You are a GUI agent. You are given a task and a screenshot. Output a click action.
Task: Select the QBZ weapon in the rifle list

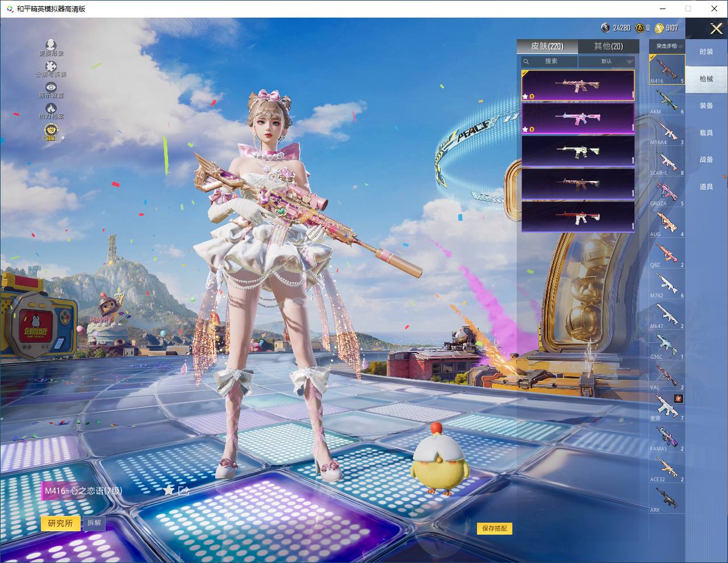[667, 254]
